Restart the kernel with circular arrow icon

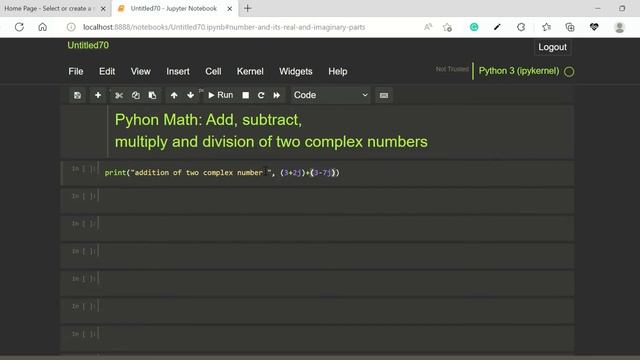click(x=261, y=95)
